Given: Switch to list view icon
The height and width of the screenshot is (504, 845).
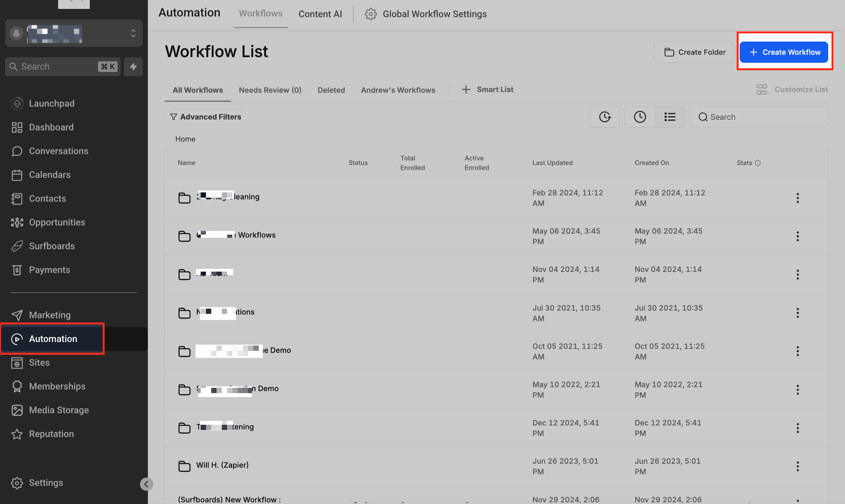Looking at the screenshot, I should pos(669,117).
